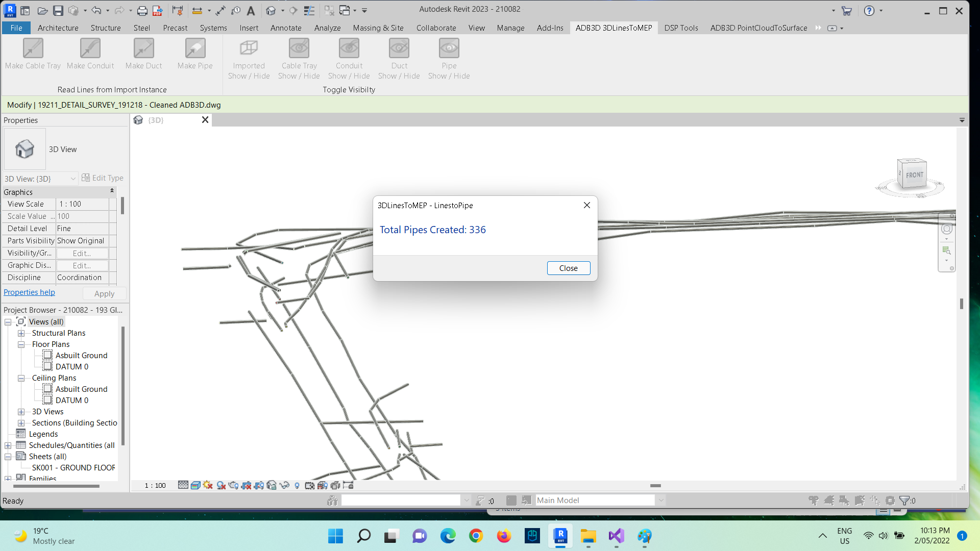The width and height of the screenshot is (980, 551).
Task: Open Visual Studio from the taskbar
Action: point(616,536)
